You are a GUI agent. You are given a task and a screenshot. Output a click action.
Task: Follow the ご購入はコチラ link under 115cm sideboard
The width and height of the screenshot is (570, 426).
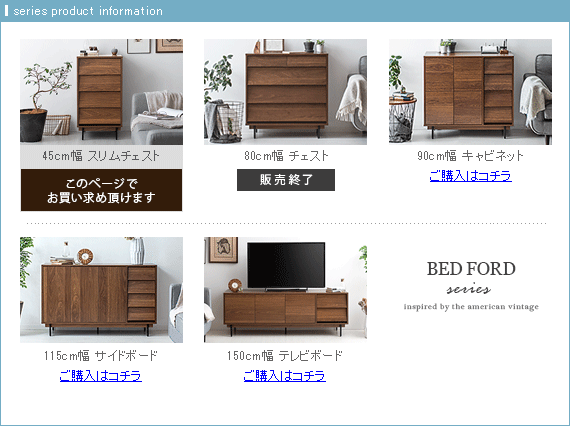[x=101, y=375]
